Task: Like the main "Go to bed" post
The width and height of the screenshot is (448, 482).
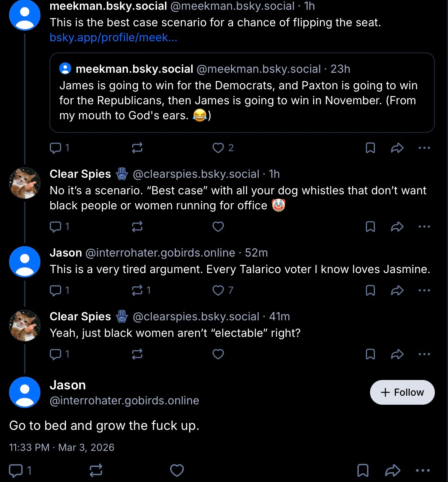Action: pyautogui.click(x=177, y=470)
